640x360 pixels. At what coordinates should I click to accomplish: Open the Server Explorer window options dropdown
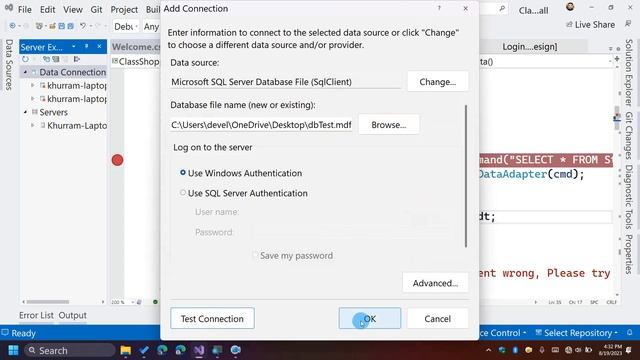pyautogui.click(x=73, y=47)
